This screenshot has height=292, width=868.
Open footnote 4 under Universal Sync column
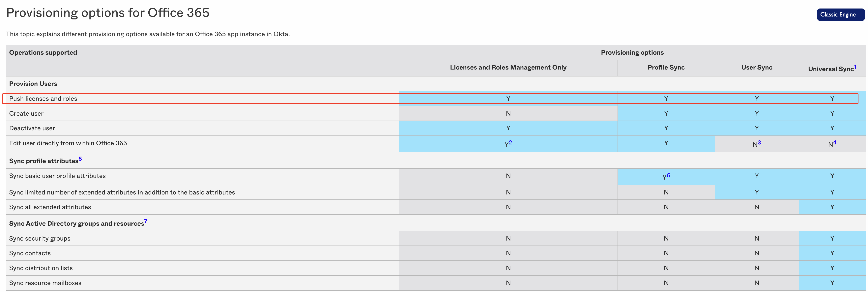pos(835,141)
